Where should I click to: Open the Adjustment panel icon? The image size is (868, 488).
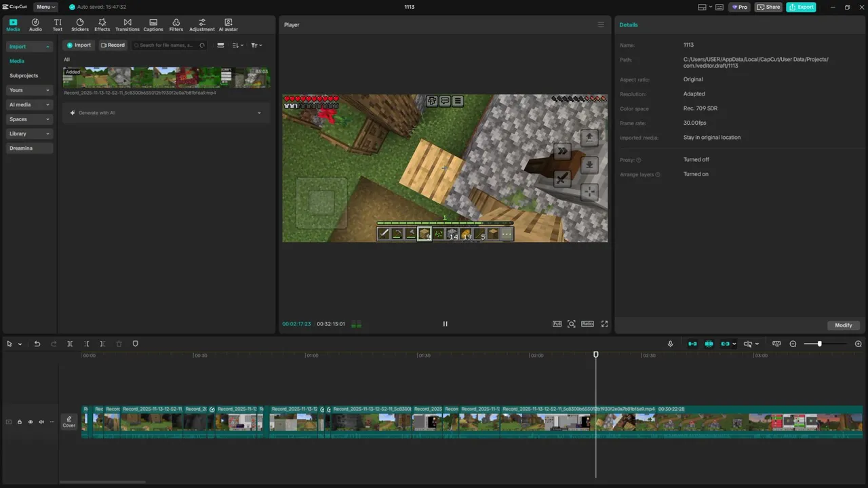(x=202, y=25)
